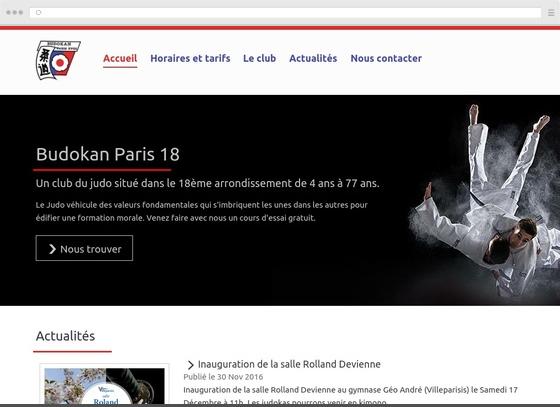
Task: Click the first browser window control dot
Action: point(8,12)
